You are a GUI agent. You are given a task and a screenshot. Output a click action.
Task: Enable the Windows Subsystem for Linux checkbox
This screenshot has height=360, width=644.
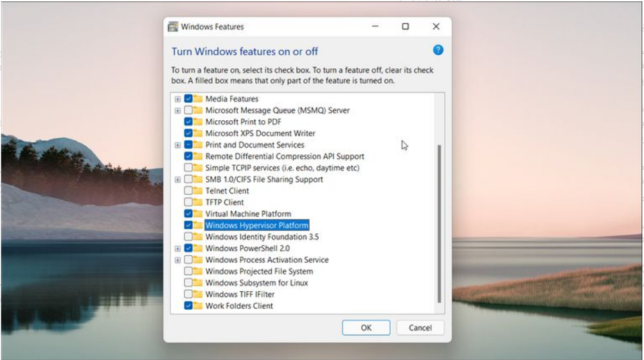(188, 283)
